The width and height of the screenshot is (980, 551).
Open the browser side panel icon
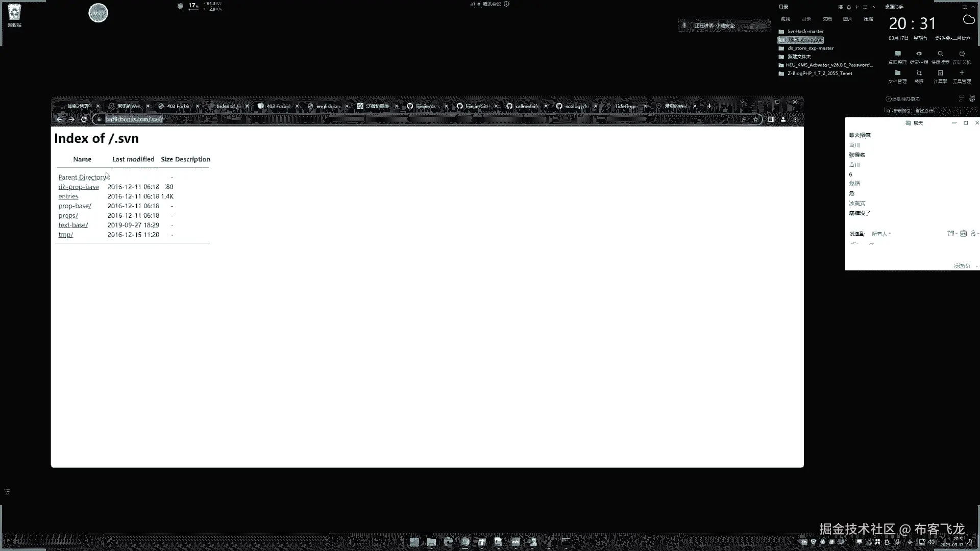pos(771,119)
